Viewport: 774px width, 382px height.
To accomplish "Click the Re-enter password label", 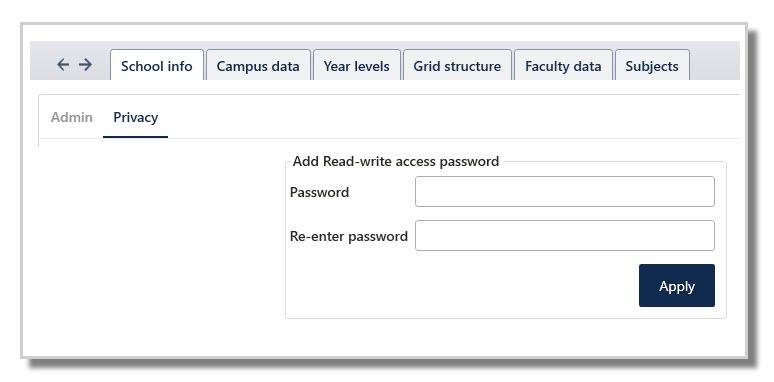I will point(348,236).
